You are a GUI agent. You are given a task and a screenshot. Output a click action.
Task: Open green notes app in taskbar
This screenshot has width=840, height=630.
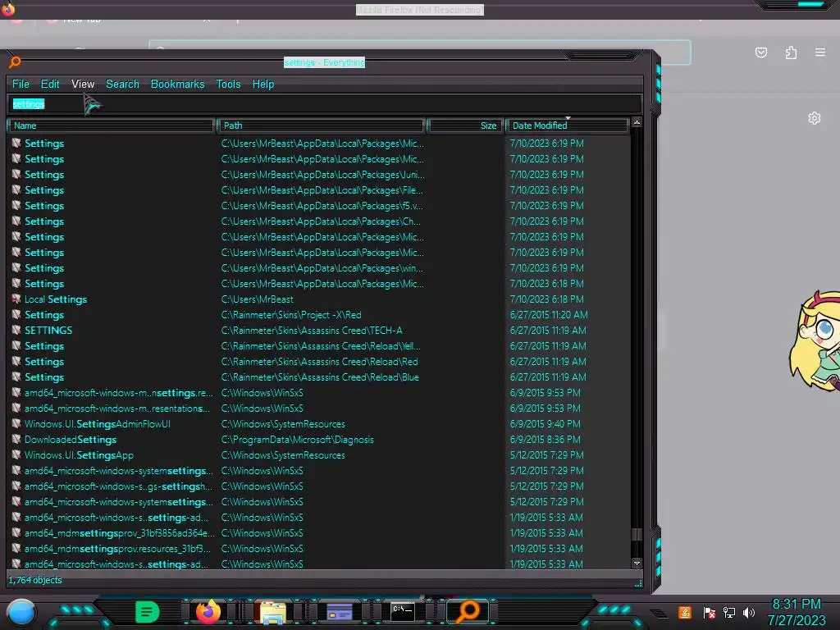pyautogui.click(x=148, y=612)
